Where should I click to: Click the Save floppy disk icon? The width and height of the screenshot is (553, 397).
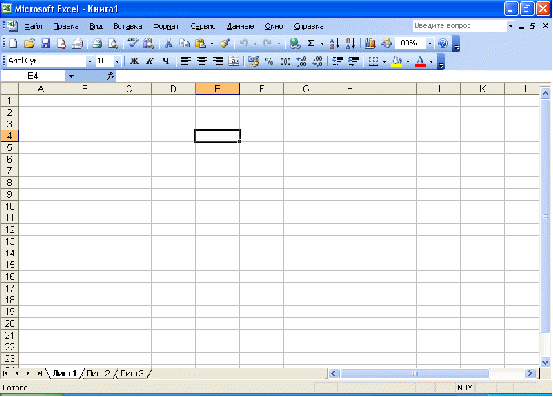tap(45, 43)
